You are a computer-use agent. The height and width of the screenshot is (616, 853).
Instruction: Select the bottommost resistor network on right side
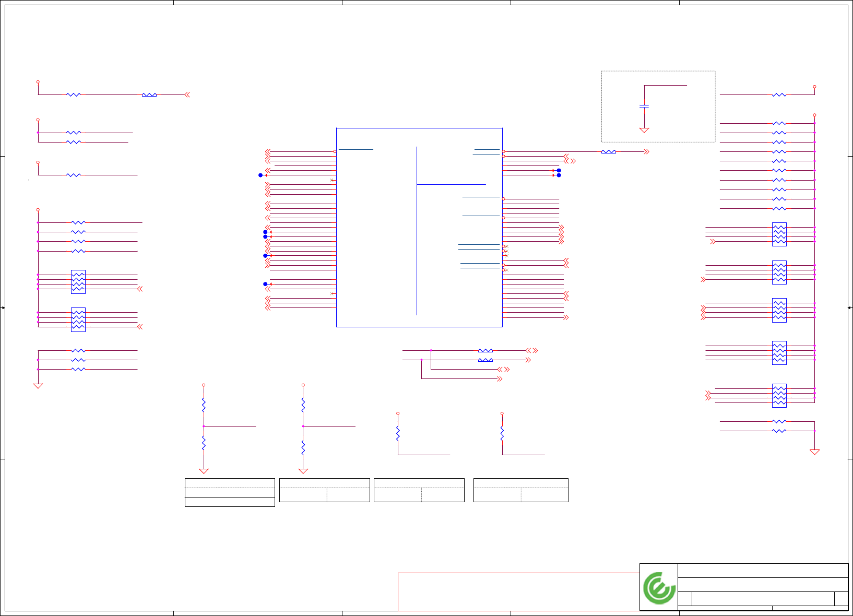click(x=779, y=396)
